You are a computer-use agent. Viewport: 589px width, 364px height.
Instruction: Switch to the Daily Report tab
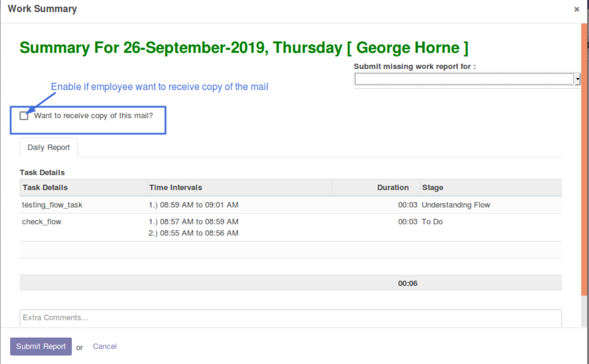[x=49, y=147]
